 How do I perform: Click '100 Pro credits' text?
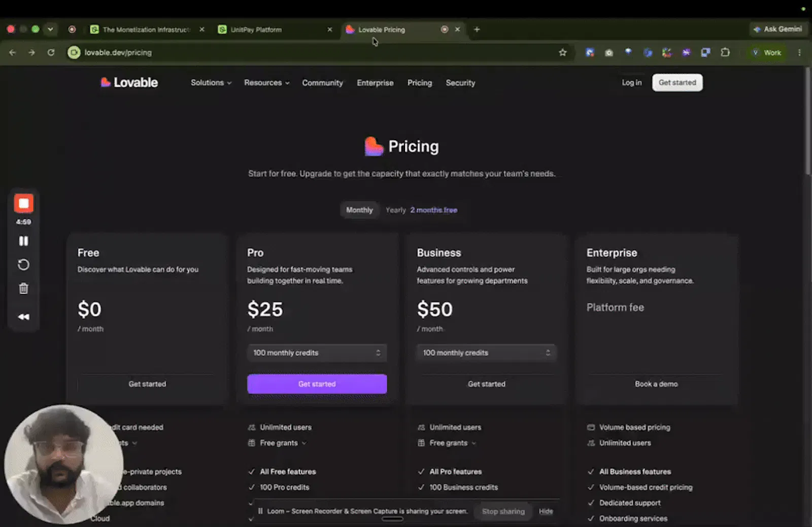(x=285, y=487)
